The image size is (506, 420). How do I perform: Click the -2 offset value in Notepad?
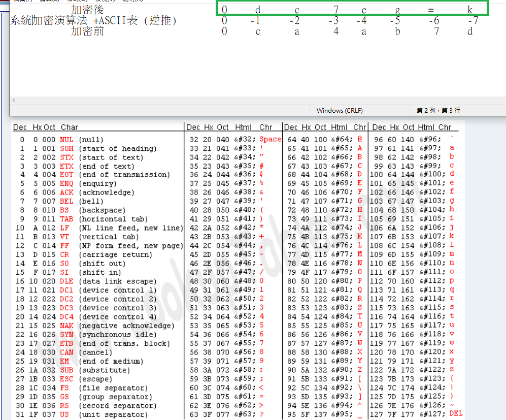pos(295,21)
